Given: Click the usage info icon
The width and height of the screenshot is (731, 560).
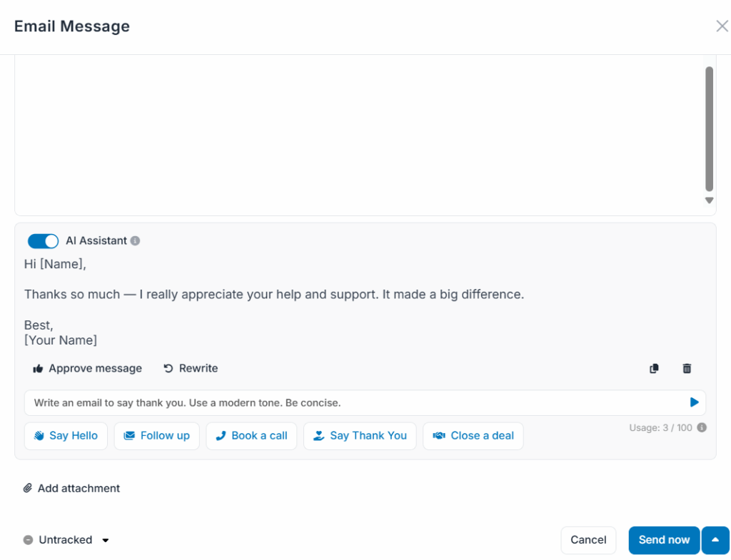Looking at the screenshot, I should 702,428.
